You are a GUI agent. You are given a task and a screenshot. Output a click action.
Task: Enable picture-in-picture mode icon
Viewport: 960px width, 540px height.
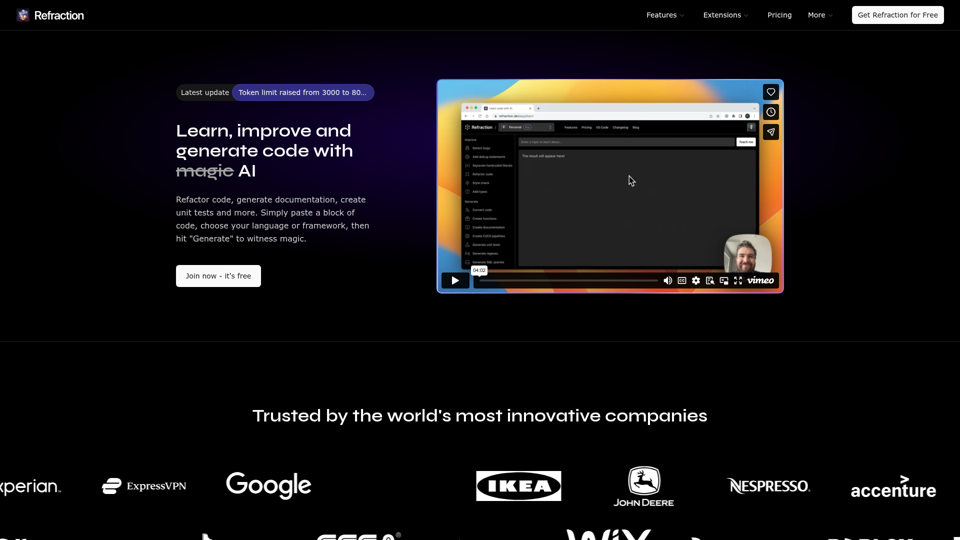(724, 280)
